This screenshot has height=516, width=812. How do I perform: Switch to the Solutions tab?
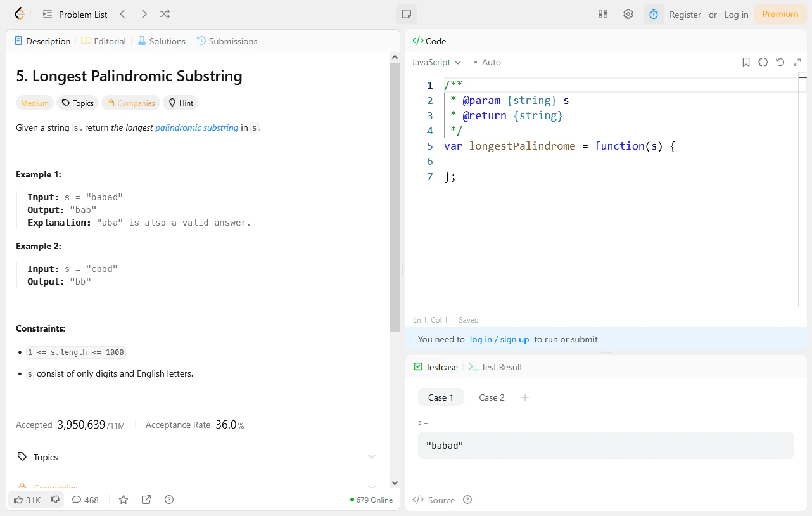[x=162, y=41]
